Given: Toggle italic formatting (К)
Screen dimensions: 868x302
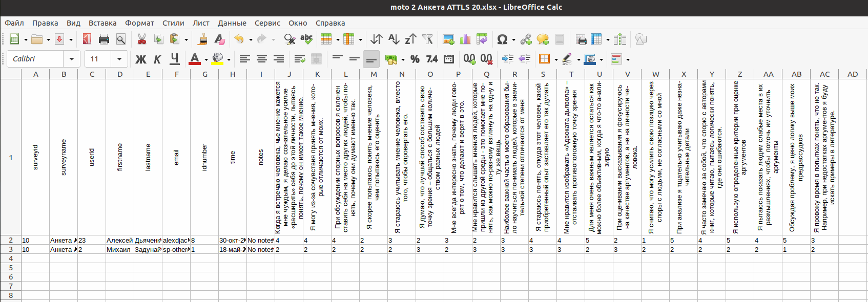Looking at the screenshot, I should coord(157,59).
